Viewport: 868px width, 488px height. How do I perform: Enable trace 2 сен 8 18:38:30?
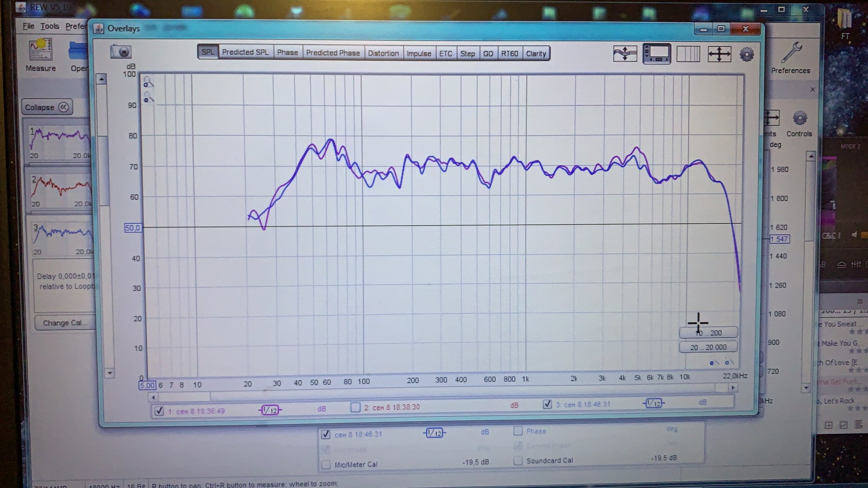click(x=355, y=407)
